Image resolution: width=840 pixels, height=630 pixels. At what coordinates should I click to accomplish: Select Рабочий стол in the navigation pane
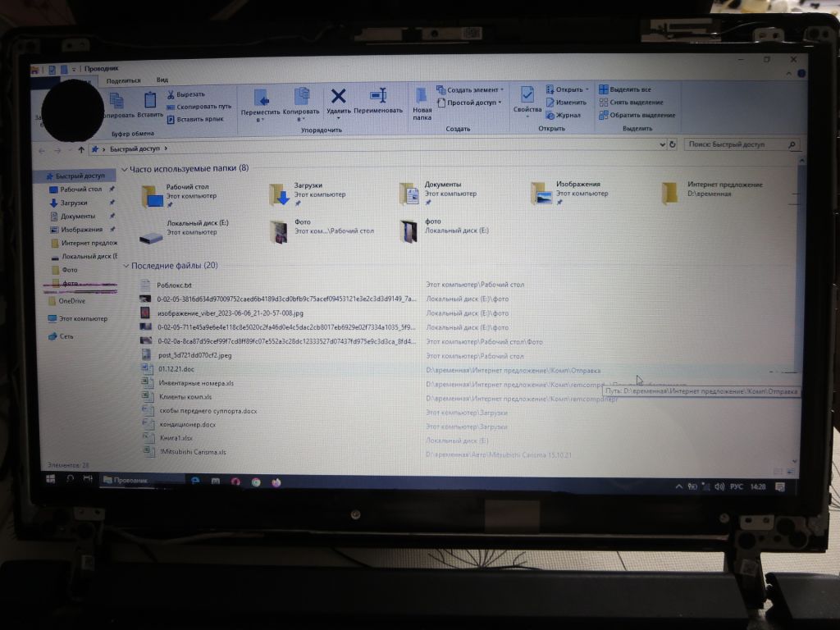[x=80, y=189]
